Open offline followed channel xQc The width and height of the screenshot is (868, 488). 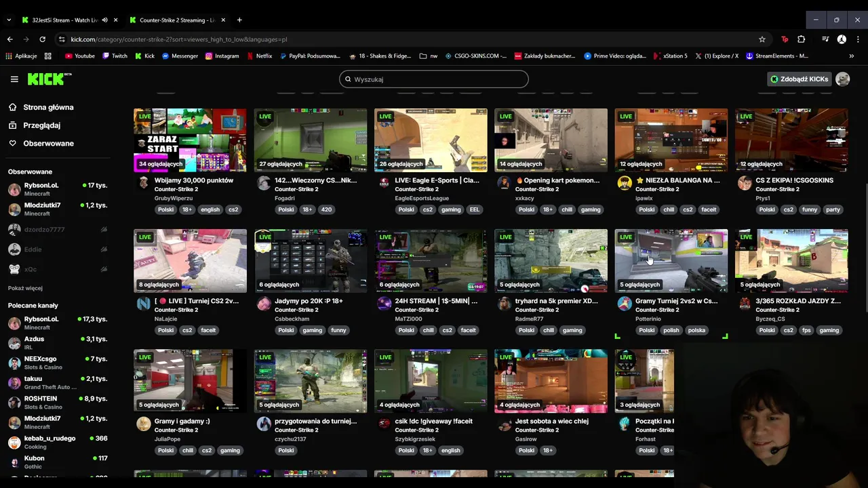58,269
